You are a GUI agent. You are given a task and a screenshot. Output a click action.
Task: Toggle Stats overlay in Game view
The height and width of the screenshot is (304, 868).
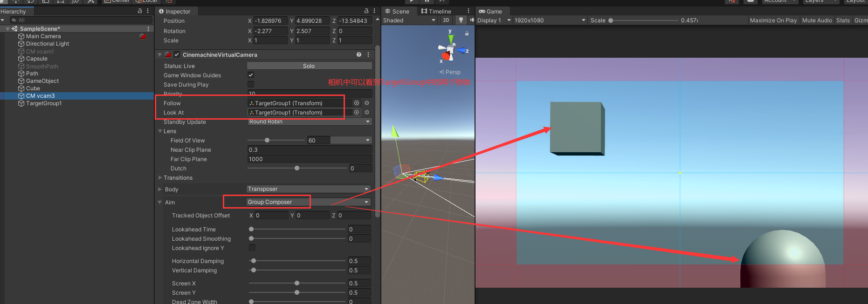pyautogui.click(x=843, y=20)
